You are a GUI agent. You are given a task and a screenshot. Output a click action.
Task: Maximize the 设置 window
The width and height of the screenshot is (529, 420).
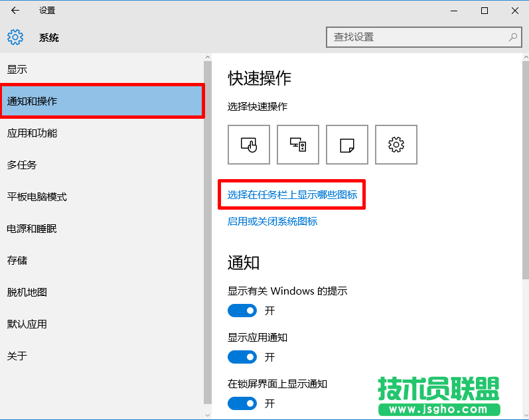[x=485, y=11]
